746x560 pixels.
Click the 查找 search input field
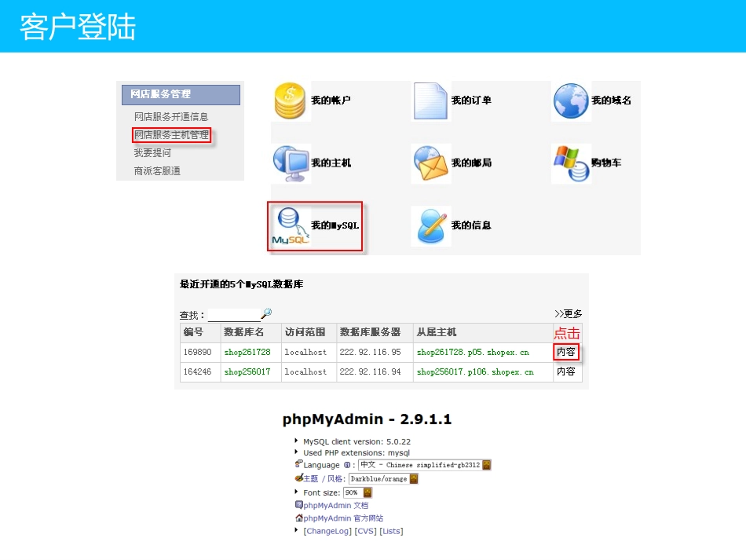click(x=234, y=315)
